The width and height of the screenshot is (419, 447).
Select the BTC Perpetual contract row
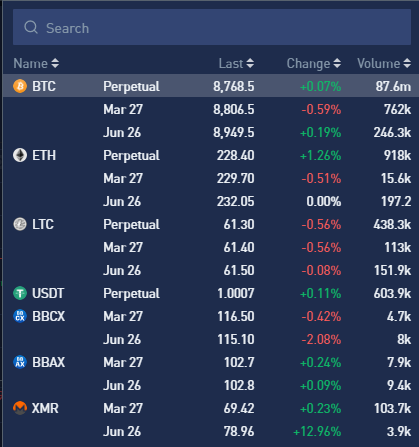point(211,86)
